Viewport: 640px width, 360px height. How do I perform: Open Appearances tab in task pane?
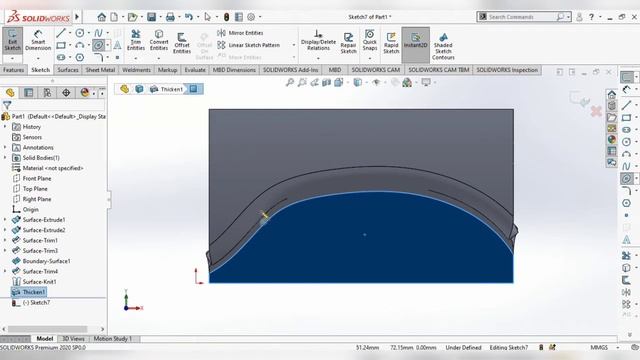click(611, 140)
